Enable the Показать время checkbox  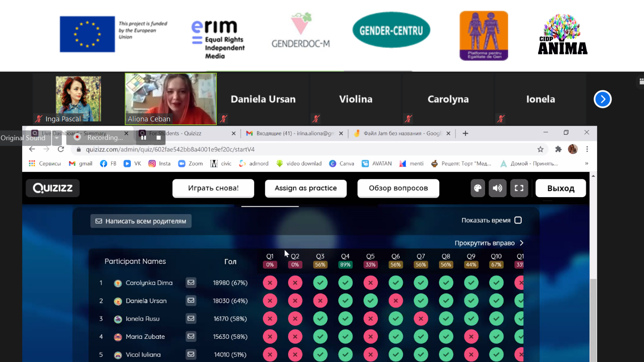tap(518, 220)
